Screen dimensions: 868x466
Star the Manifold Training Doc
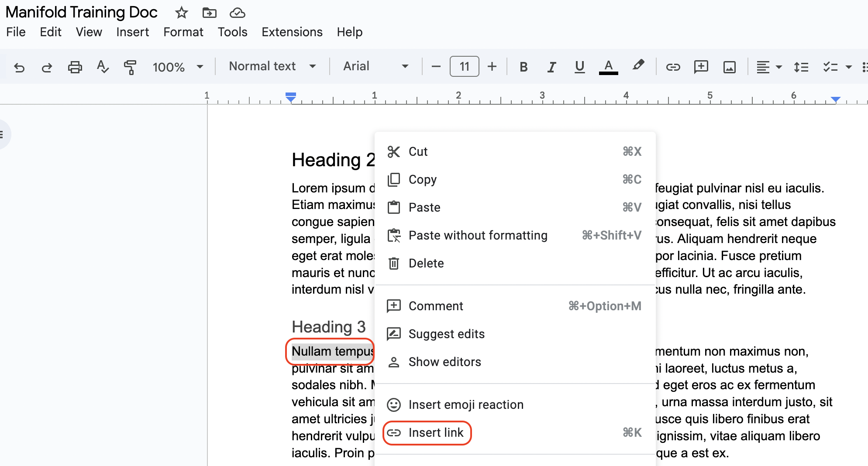pos(181,13)
